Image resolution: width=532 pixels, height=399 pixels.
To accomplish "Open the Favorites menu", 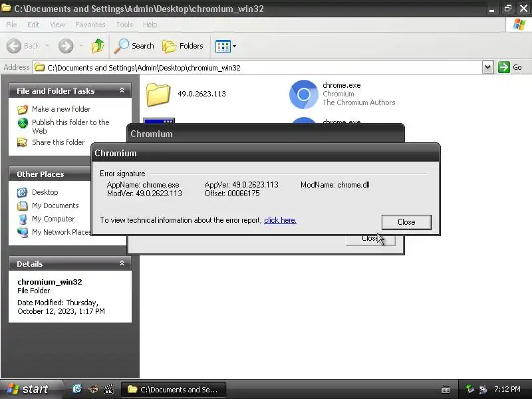I will (90, 25).
